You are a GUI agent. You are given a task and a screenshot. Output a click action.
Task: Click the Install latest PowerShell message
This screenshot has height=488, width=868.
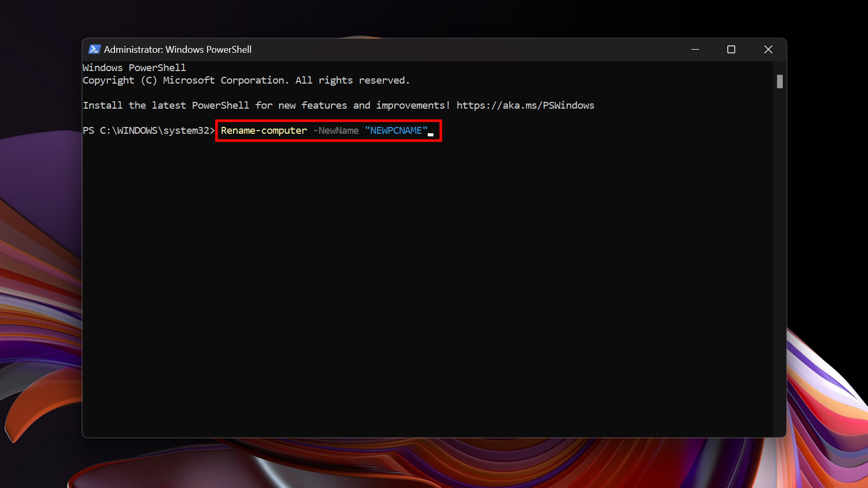click(x=267, y=105)
